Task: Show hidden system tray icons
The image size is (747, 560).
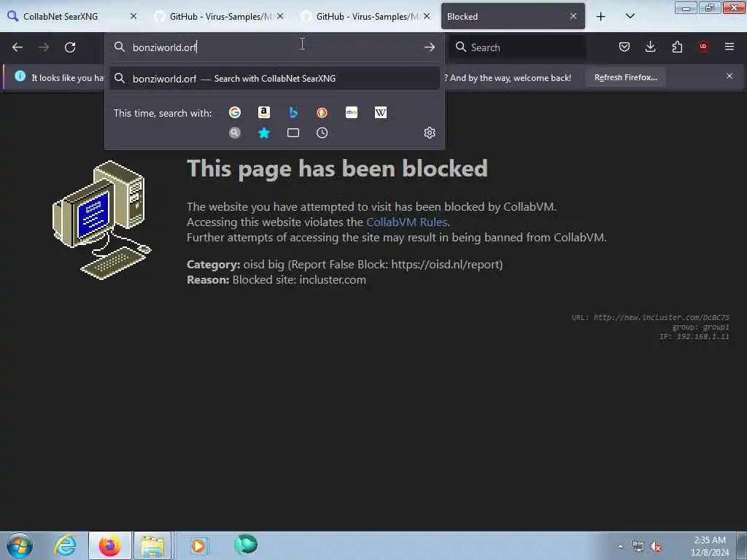Action: tap(620, 547)
